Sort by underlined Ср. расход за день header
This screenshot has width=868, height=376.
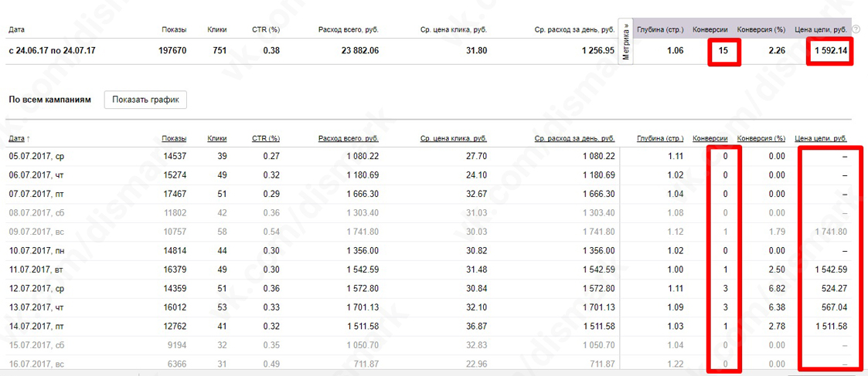point(574,139)
